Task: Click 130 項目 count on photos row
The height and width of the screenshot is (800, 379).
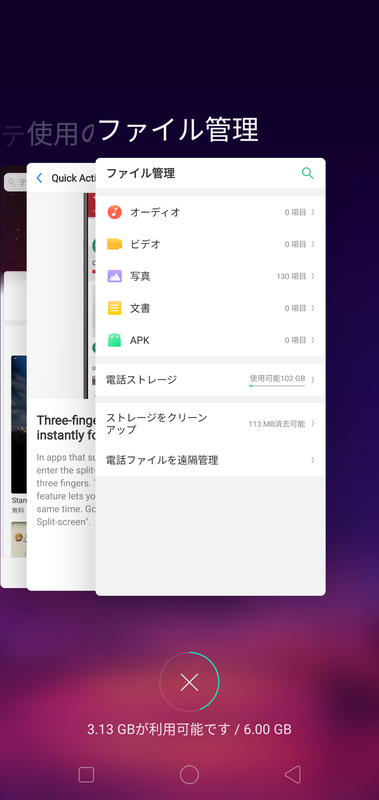Action: point(291,276)
